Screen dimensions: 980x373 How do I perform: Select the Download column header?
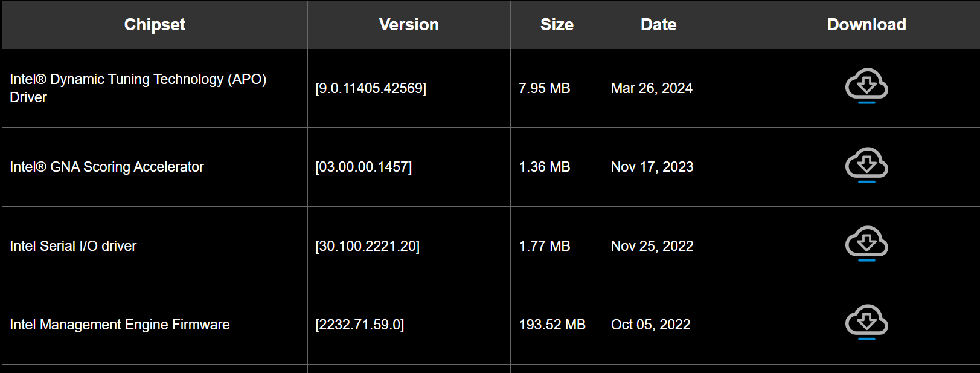[x=866, y=25]
